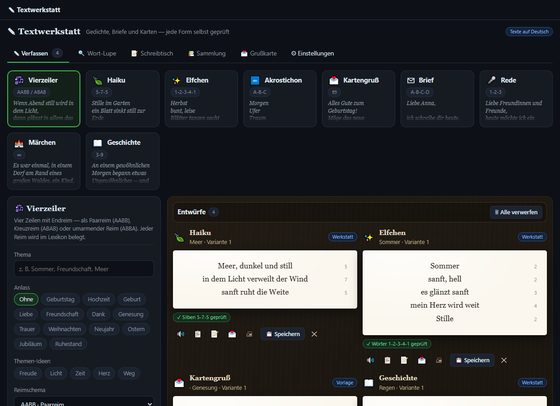Select the Rede form card
This screenshot has width=560, height=406.
point(516,99)
